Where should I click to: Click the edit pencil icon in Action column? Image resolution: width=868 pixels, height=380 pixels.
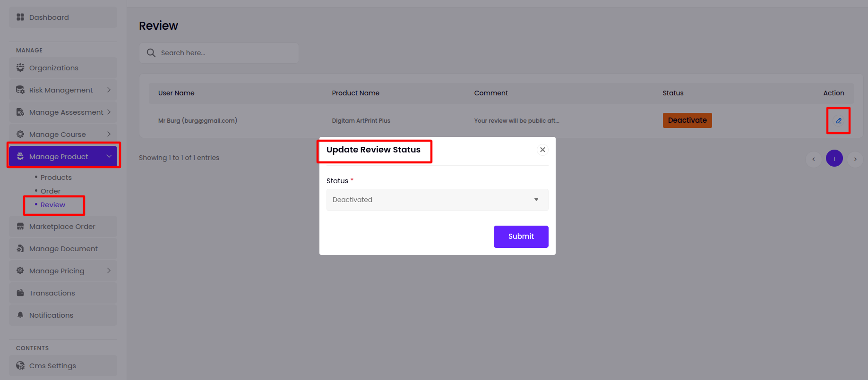838,121
